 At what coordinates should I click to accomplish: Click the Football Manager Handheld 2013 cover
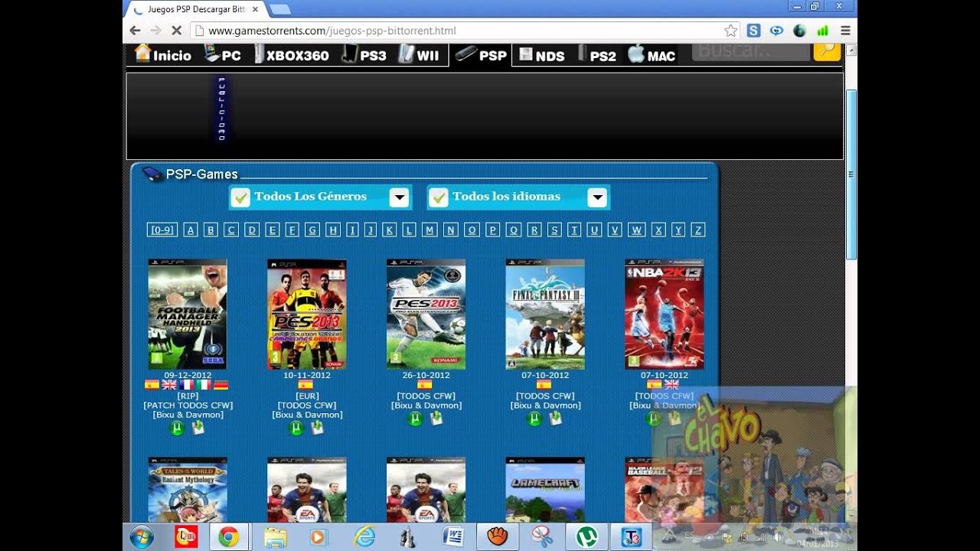188,314
